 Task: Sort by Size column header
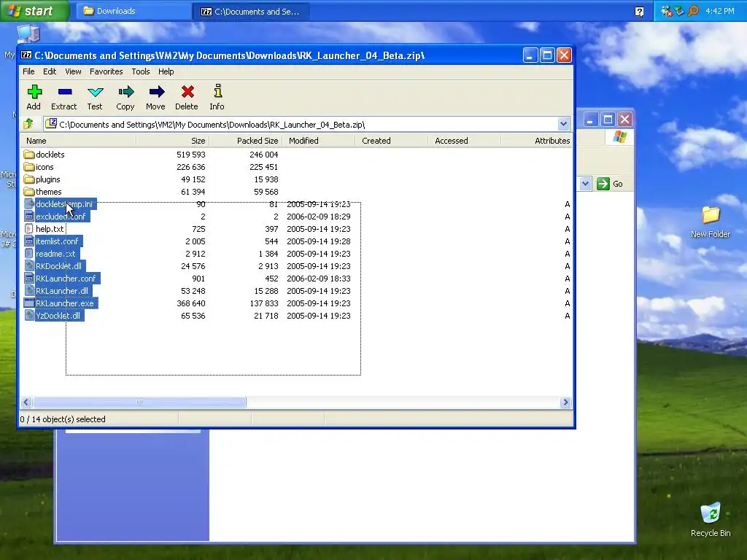pyautogui.click(x=172, y=141)
